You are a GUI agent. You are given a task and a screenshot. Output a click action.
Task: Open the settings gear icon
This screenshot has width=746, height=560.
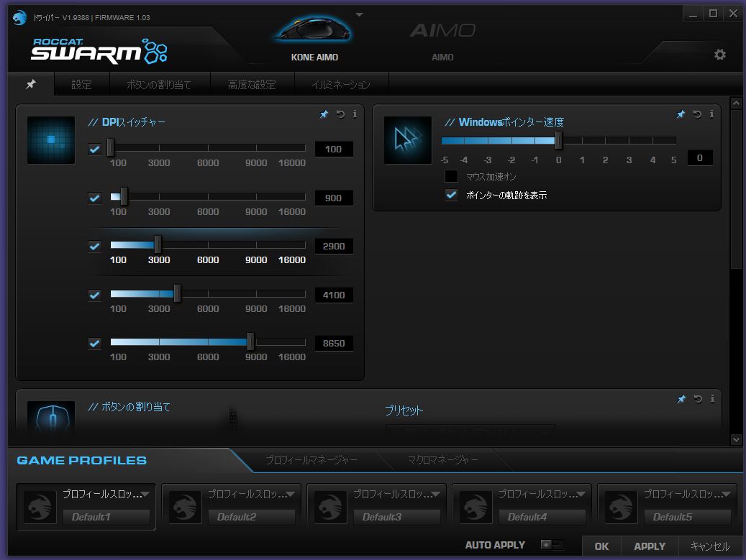(720, 54)
